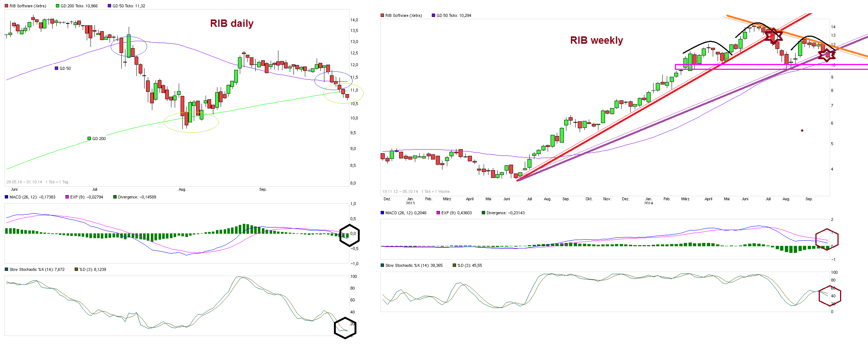Click 'Slow Stochastic %K (14): 39,365' label

click(x=414, y=265)
